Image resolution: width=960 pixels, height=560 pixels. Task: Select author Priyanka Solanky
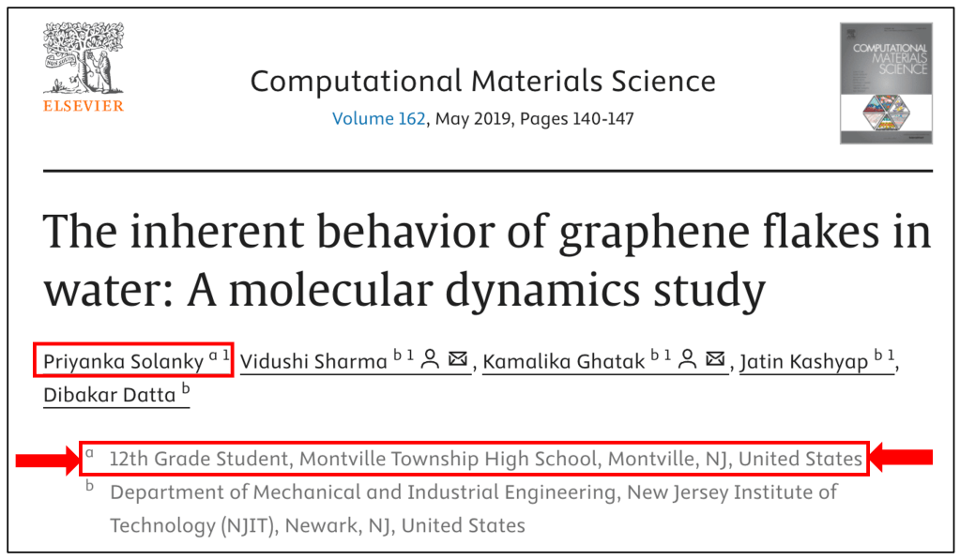point(123,362)
